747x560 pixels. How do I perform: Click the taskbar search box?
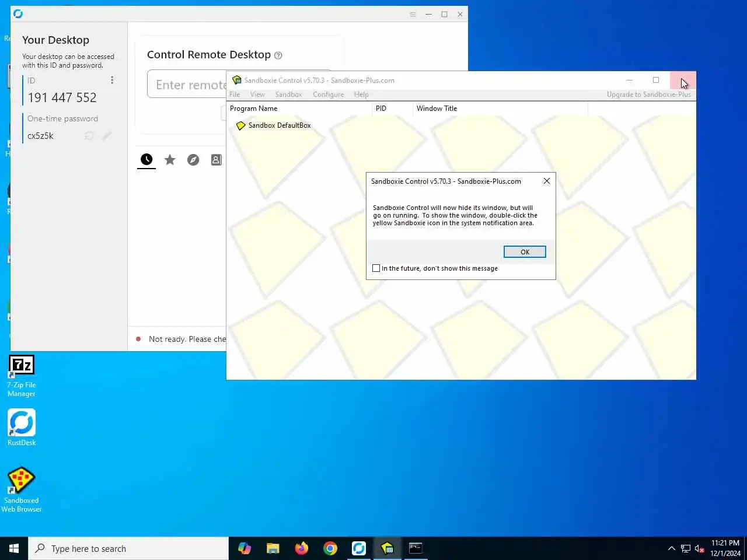(128, 548)
